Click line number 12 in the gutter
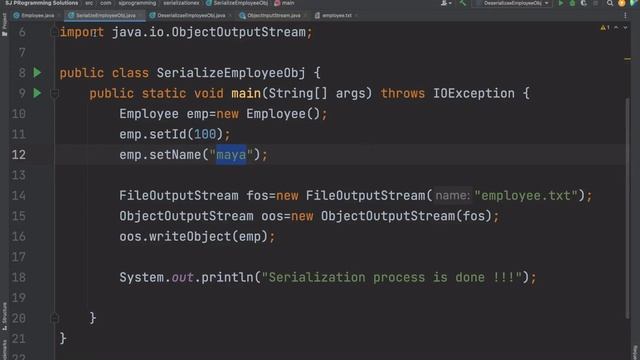The image size is (640, 360). click(19, 155)
